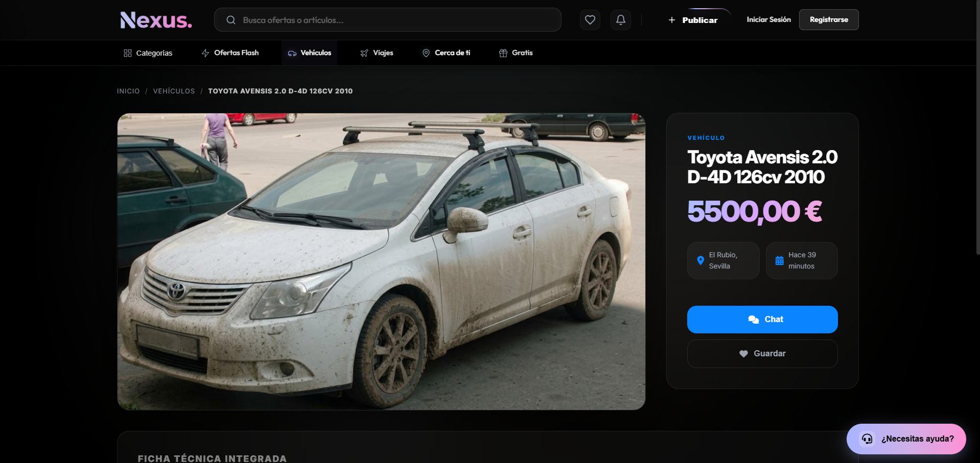Open notifications bell icon

click(x=621, y=20)
